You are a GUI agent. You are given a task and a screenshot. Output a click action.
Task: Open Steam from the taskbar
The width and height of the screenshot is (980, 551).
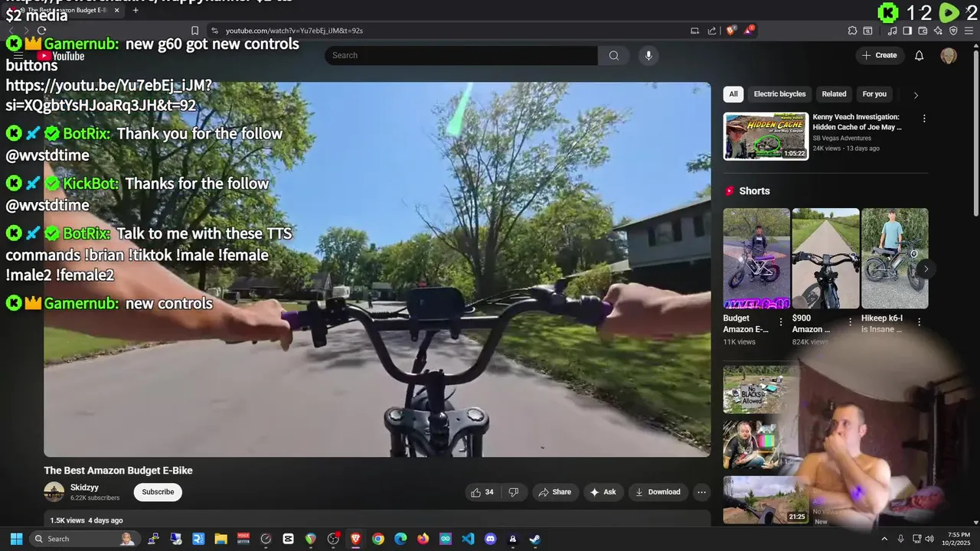click(x=535, y=539)
